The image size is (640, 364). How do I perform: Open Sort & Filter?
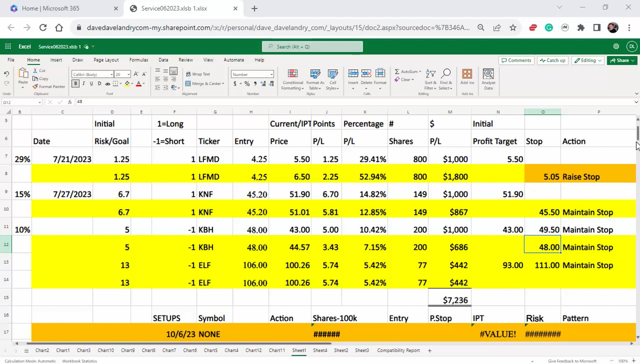click(x=430, y=80)
